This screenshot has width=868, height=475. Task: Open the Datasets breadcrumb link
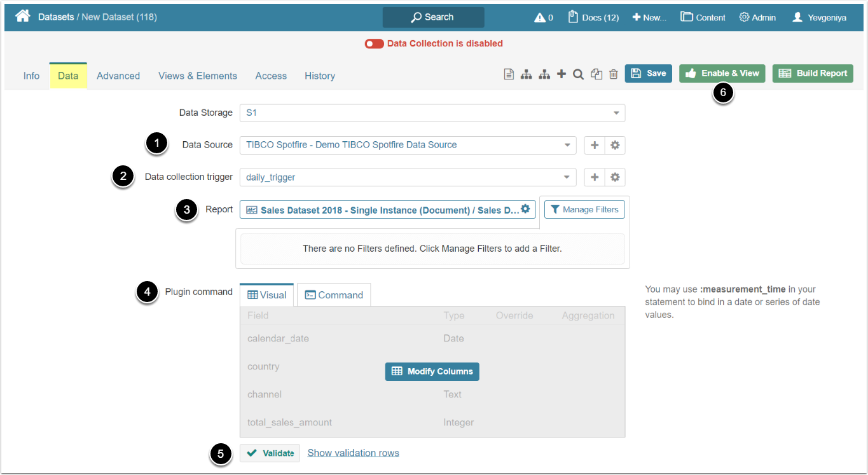[56, 17]
